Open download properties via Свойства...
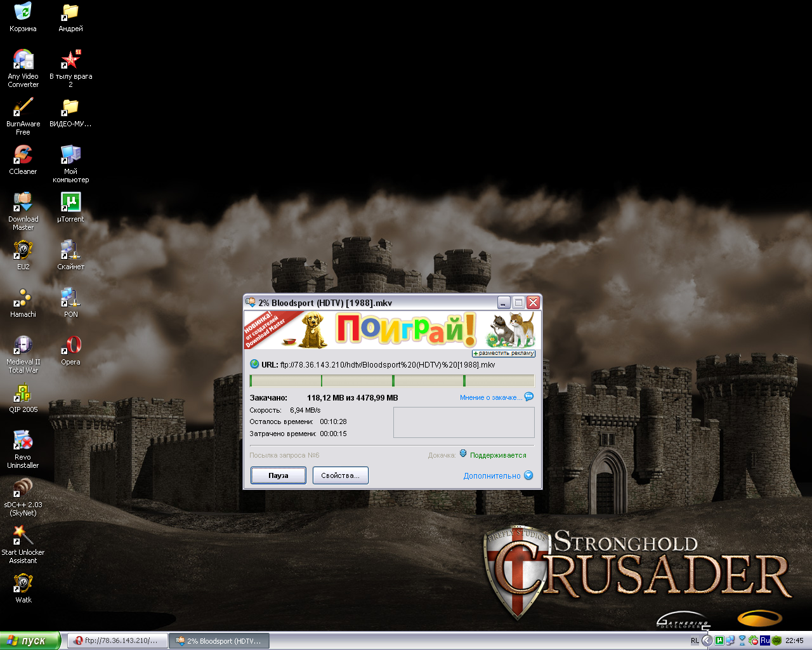The height and width of the screenshot is (650, 812). [341, 475]
